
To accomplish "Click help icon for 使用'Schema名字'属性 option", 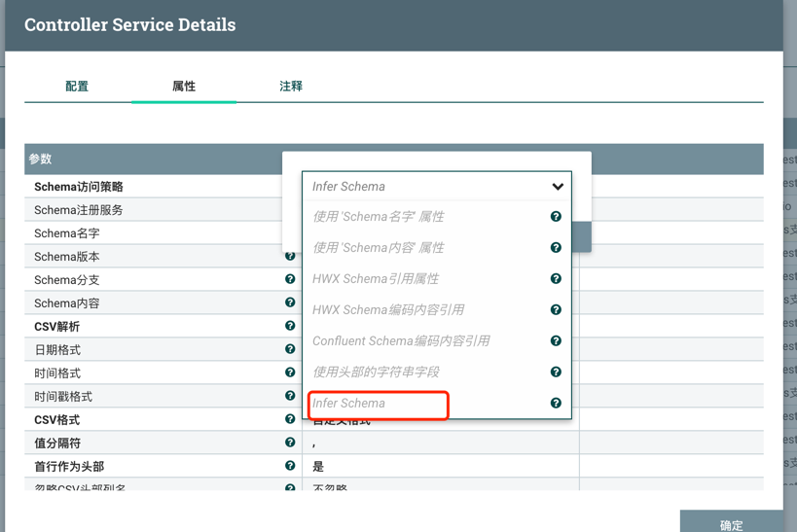I will [556, 217].
